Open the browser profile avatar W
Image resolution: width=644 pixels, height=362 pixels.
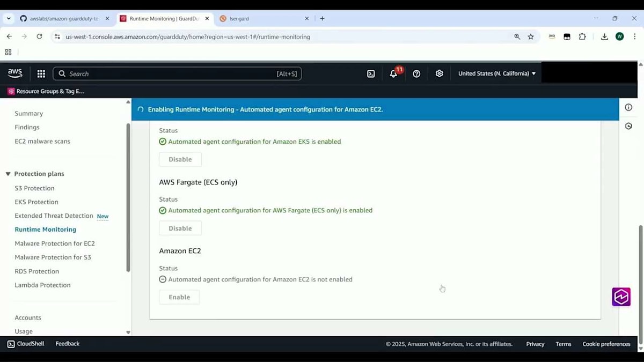620,36
